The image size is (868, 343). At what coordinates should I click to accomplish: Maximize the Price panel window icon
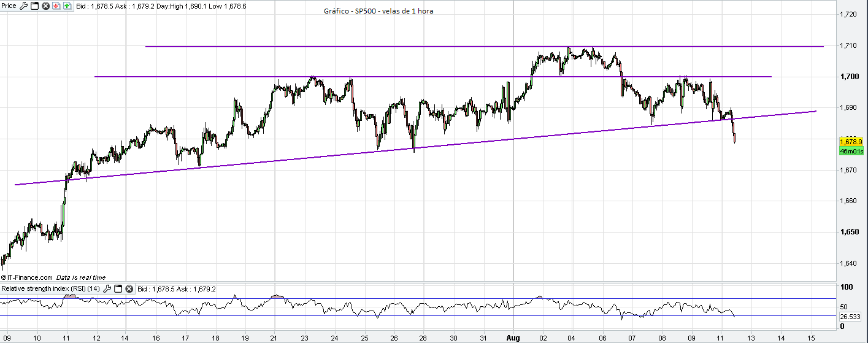click(34, 6)
